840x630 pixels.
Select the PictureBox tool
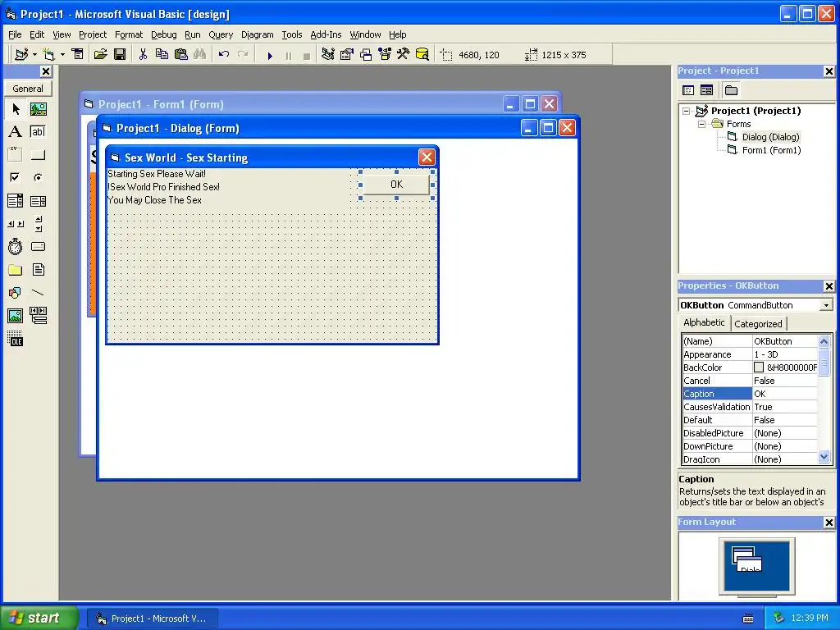38,109
